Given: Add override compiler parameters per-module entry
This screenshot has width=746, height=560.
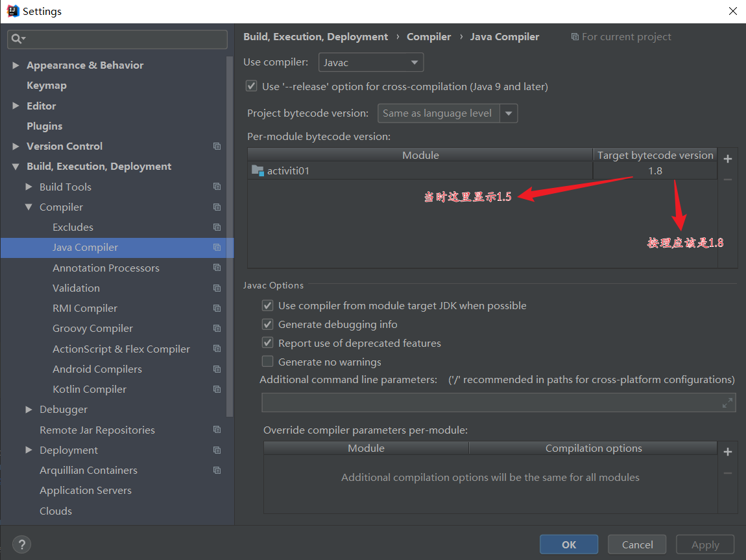Looking at the screenshot, I should (727, 452).
